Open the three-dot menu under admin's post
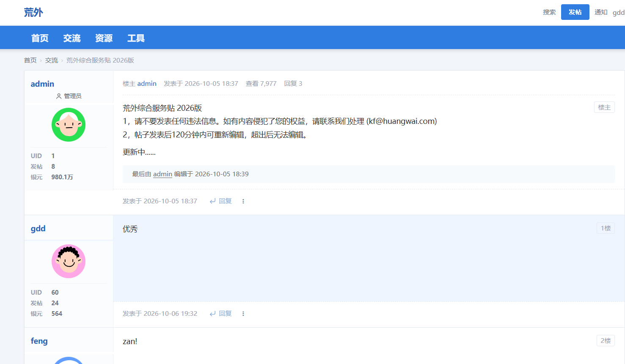 243,201
